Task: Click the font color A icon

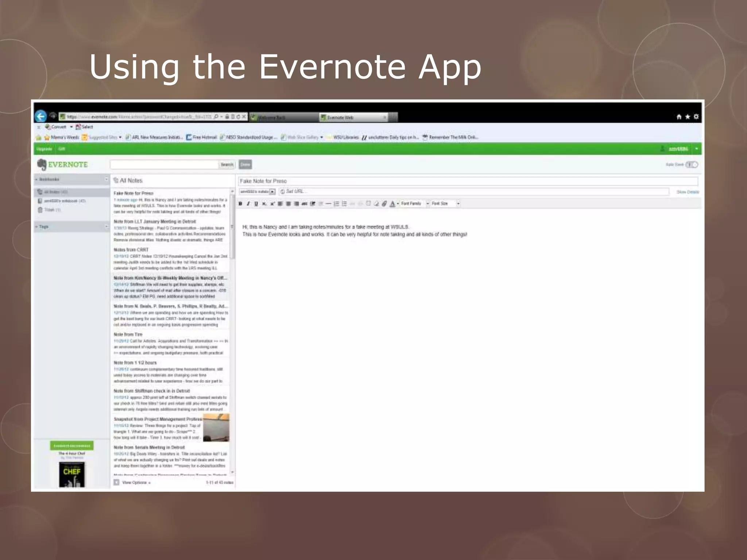Action: (x=392, y=204)
